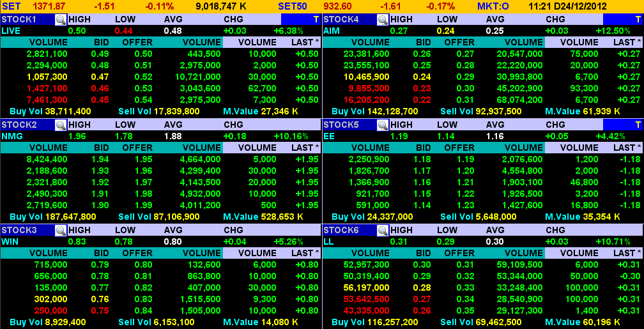The height and width of the screenshot is (329, 644).
Task: Click the SET50 index label
Action: click(292, 6)
